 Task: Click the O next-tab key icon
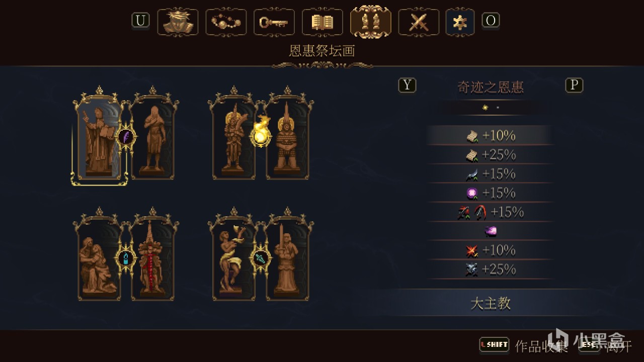point(491,20)
